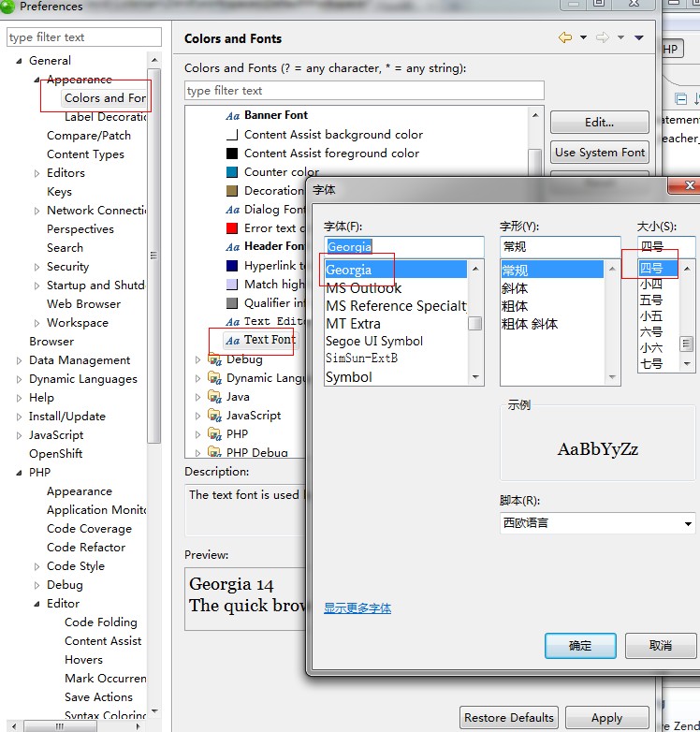Click the Apply button
This screenshot has height=732, width=700.
pos(607,718)
